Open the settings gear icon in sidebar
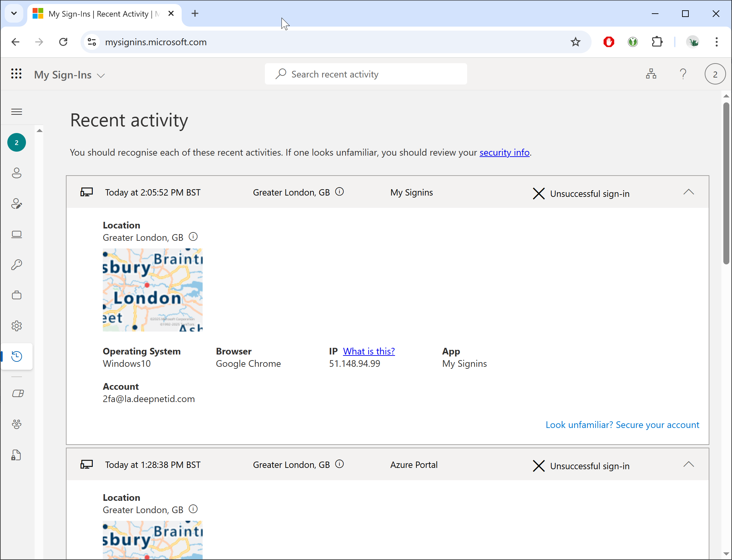 pos(17,326)
